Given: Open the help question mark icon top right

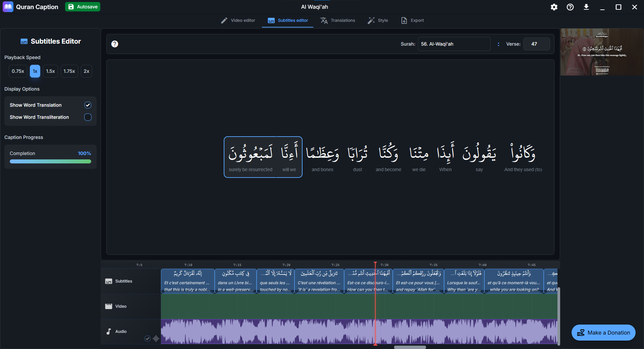Looking at the screenshot, I should (570, 7).
